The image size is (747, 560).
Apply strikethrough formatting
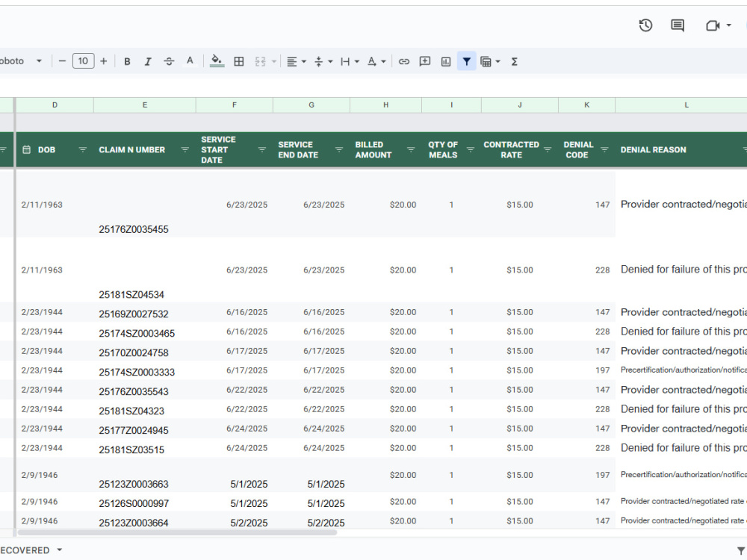169,61
